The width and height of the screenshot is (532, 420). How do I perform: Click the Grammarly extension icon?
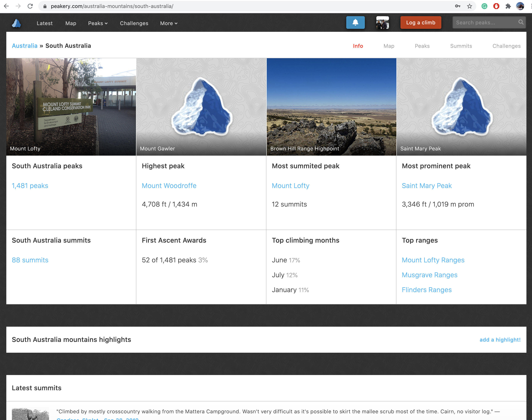[x=484, y=6]
